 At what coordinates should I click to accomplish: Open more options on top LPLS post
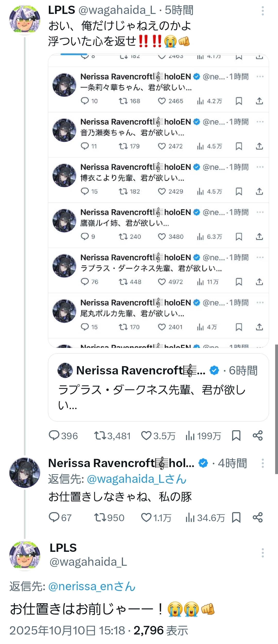click(263, 11)
